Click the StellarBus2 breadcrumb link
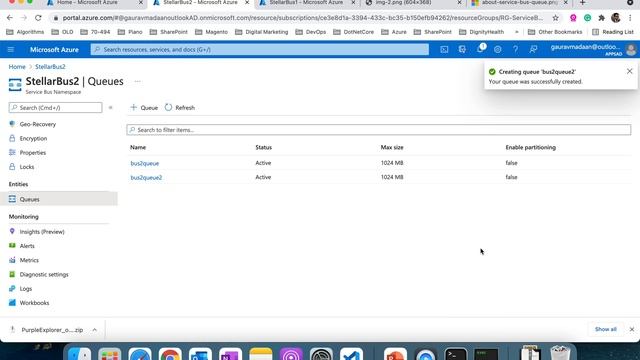Viewport: 640px width, 360px height. [x=50, y=67]
